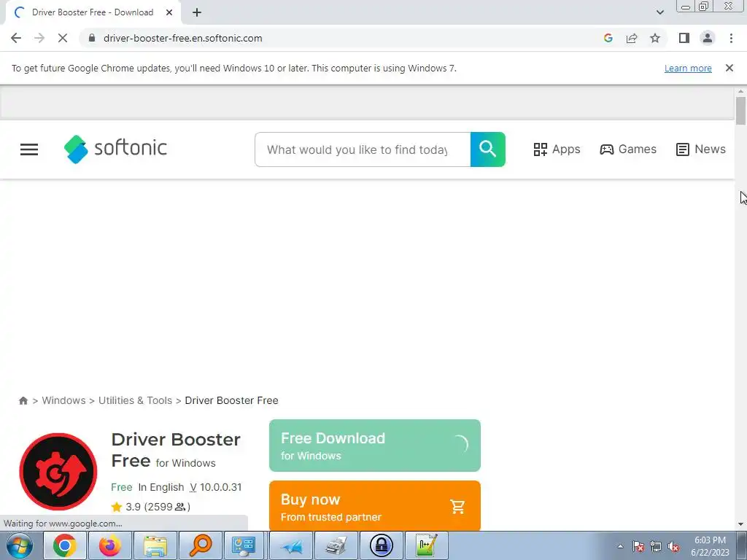Open the orange magnifier taskbar app
The image size is (747, 560).
click(x=201, y=545)
